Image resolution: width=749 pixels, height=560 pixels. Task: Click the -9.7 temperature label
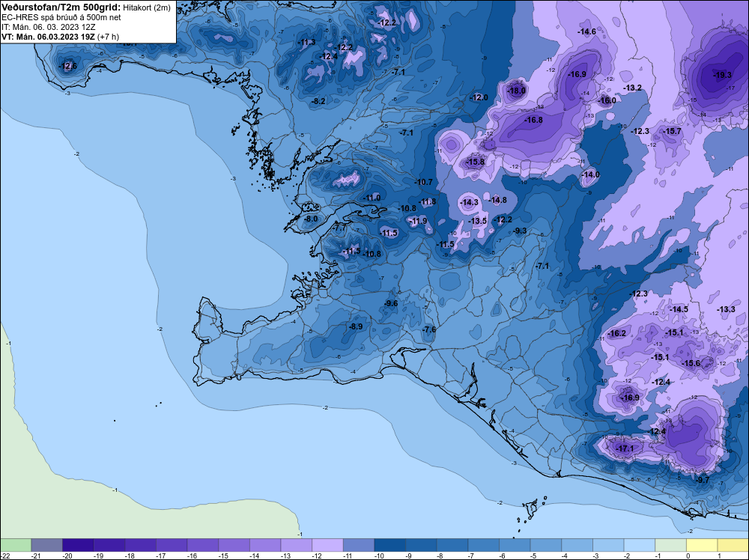703,481
